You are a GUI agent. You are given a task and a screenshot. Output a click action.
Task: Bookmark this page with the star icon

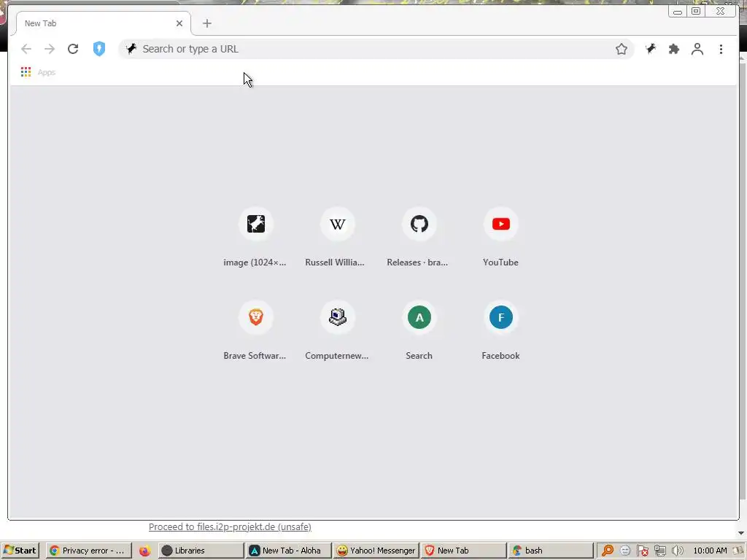click(x=622, y=49)
